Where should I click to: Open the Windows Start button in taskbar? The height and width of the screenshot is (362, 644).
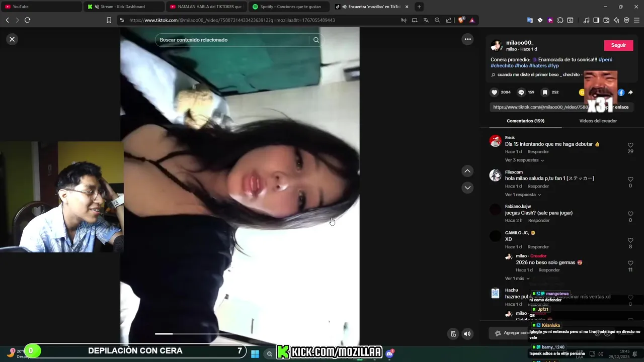[x=255, y=354]
